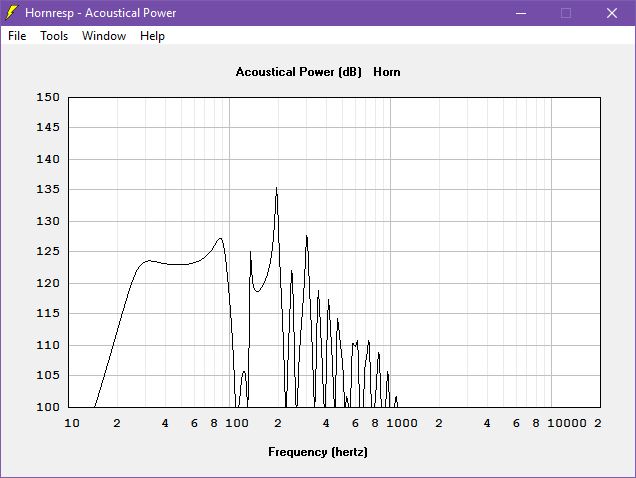Click the highest response peak near 200 Hz

(277, 188)
